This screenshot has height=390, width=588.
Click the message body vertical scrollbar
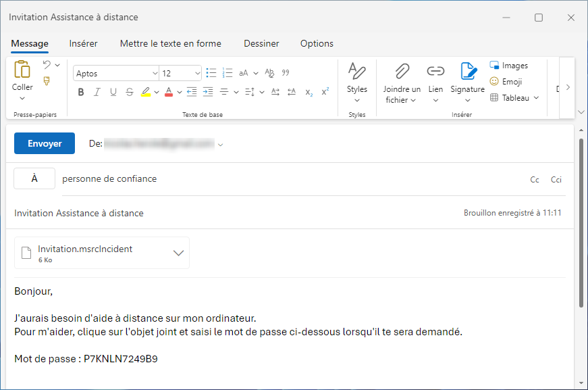[581, 223]
